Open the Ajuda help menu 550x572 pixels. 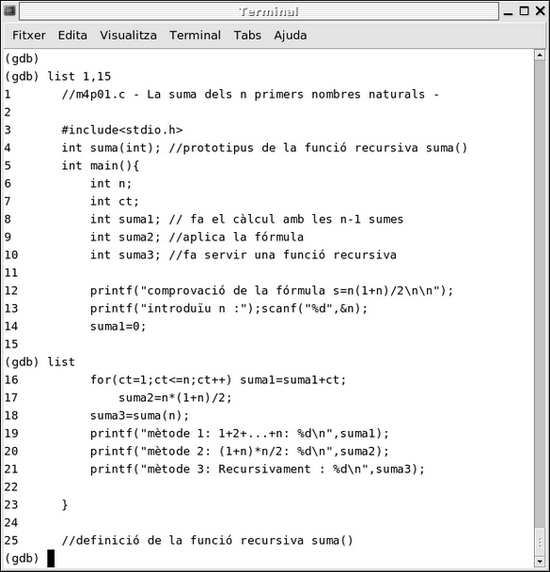290,35
